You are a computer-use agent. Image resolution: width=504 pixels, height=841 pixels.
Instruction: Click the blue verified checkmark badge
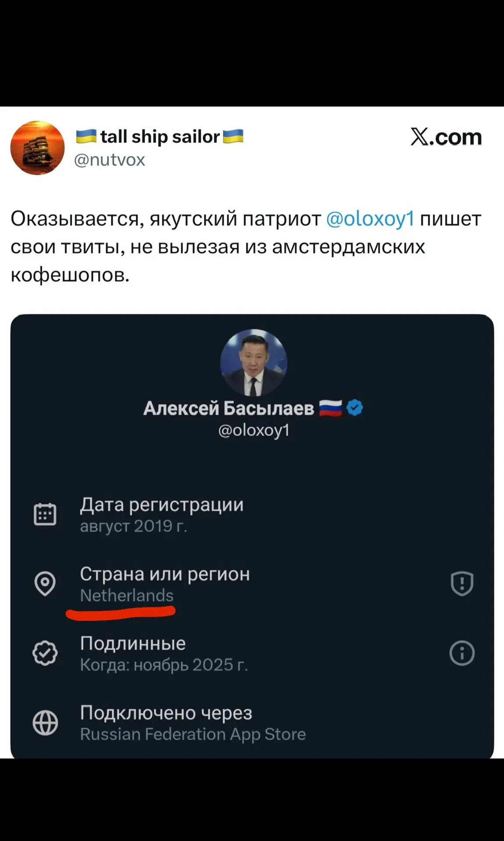(355, 408)
